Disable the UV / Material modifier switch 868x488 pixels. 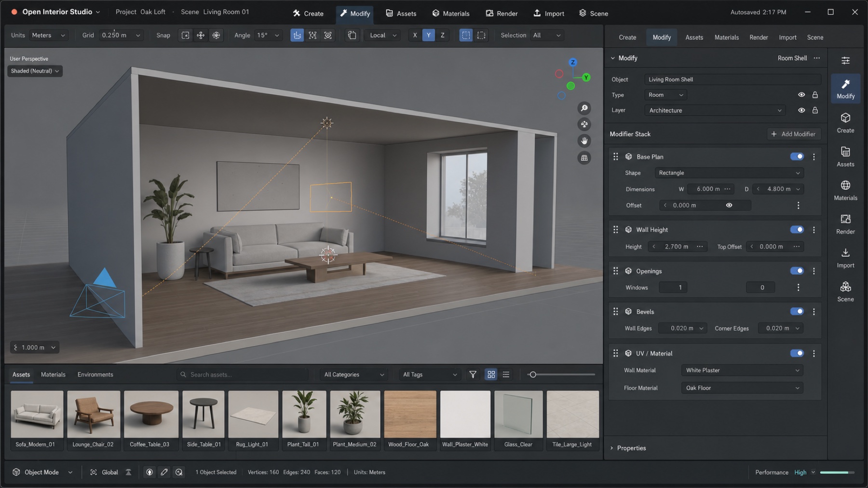(x=797, y=353)
